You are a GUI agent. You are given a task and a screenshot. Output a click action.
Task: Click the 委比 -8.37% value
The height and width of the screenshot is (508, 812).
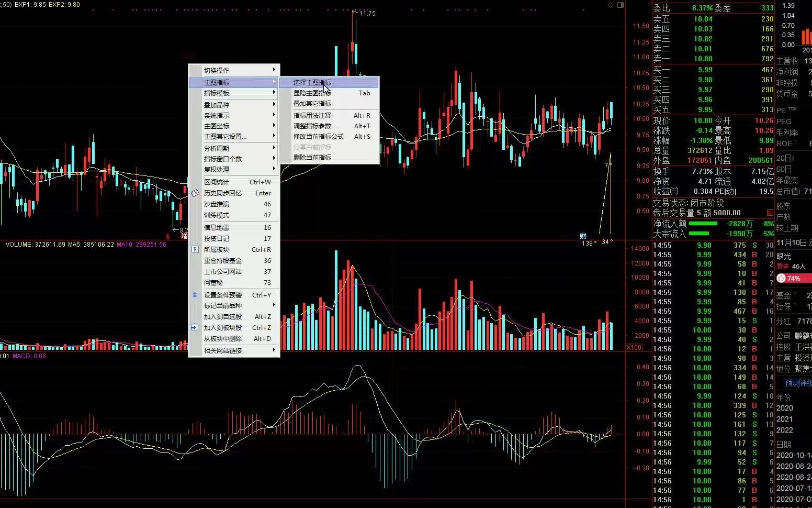[x=701, y=8]
